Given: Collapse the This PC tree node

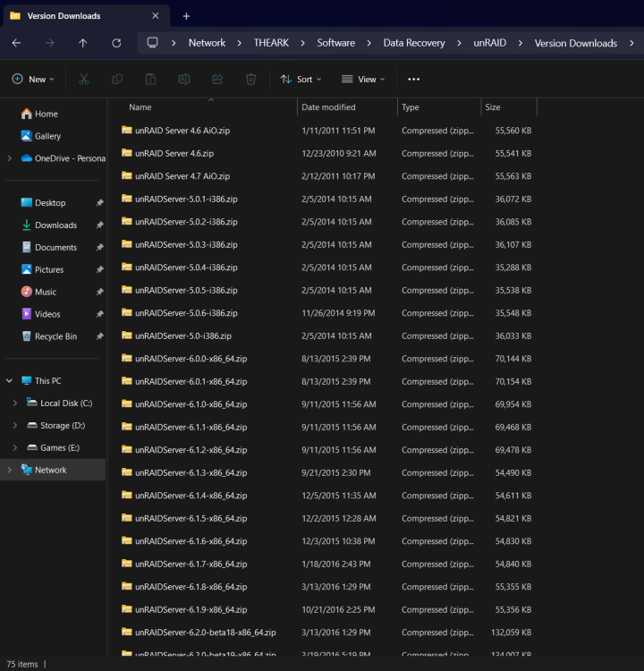Looking at the screenshot, I should (x=10, y=381).
